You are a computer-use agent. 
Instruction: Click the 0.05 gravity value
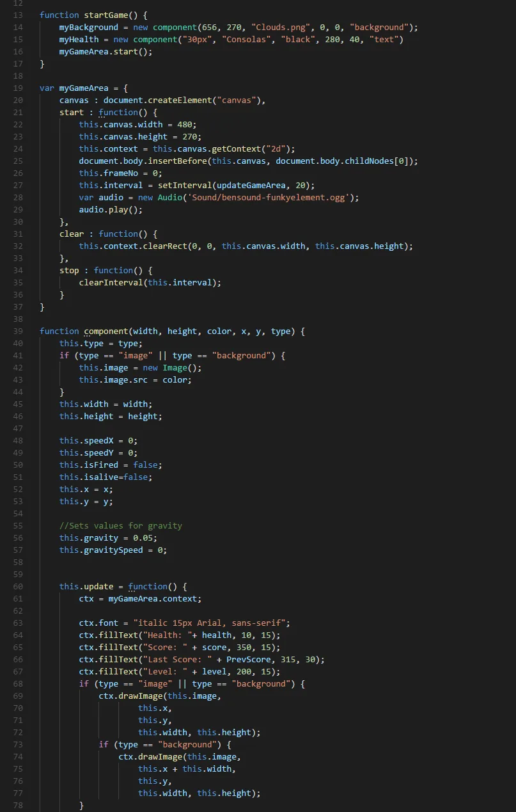pyautogui.click(x=143, y=537)
